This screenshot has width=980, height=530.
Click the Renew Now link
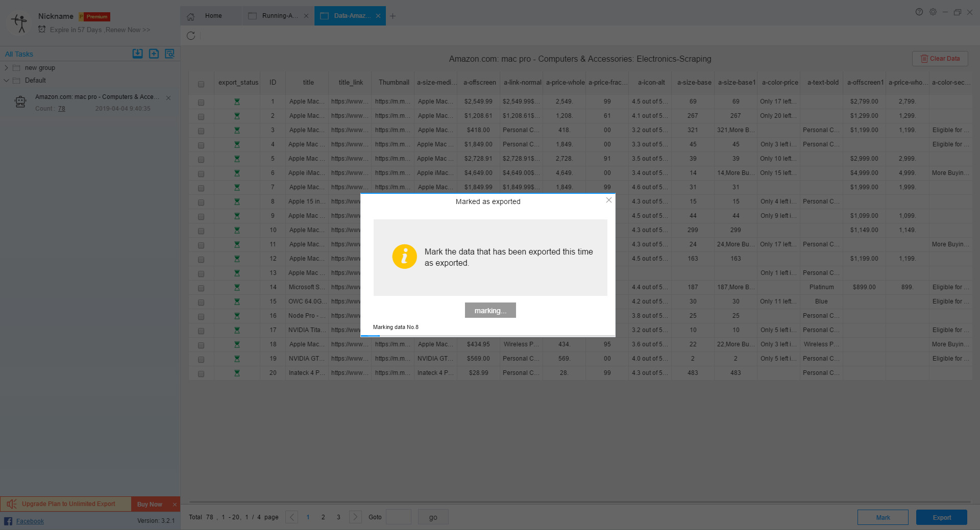[x=128, y=30]
